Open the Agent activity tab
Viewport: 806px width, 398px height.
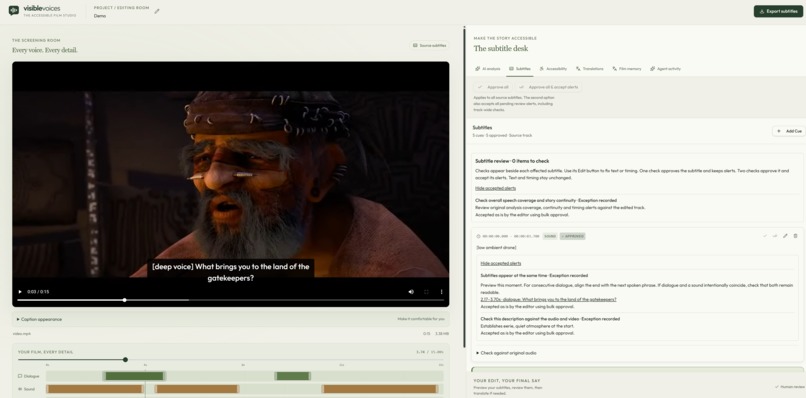click(x=665, y=68)
